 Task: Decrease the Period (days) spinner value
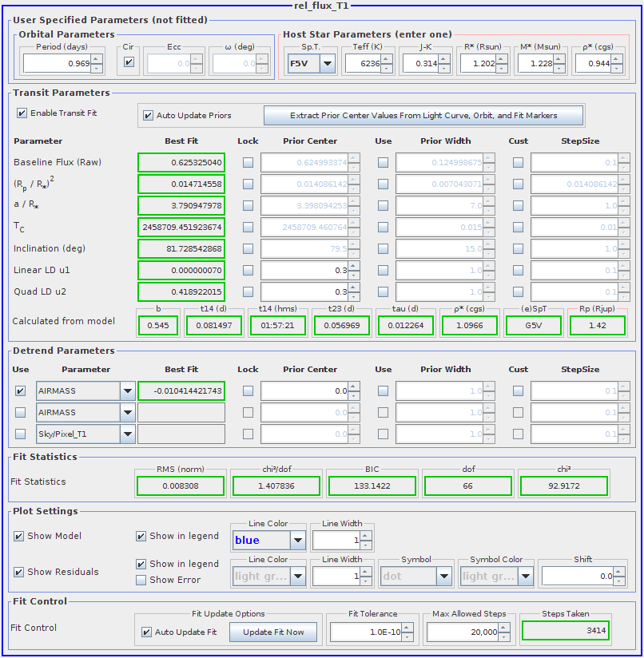[x=97, y=68]
